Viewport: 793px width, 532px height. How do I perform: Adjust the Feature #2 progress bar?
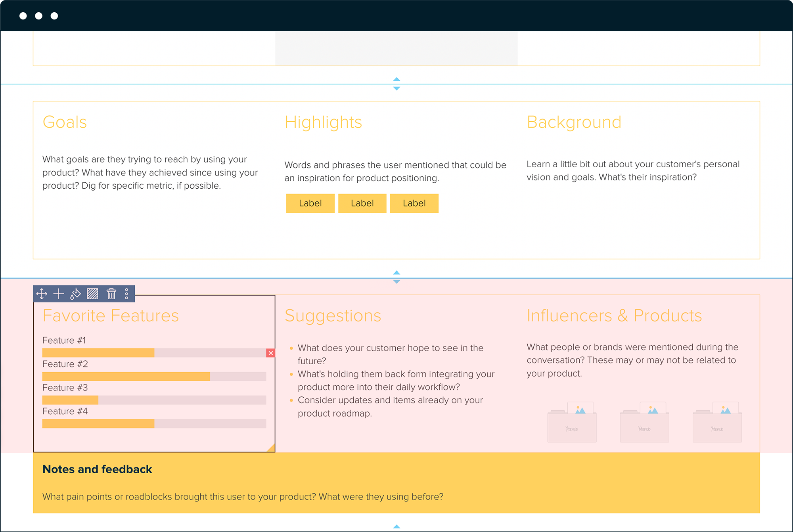pyautogui.click(x=155, y=376)
